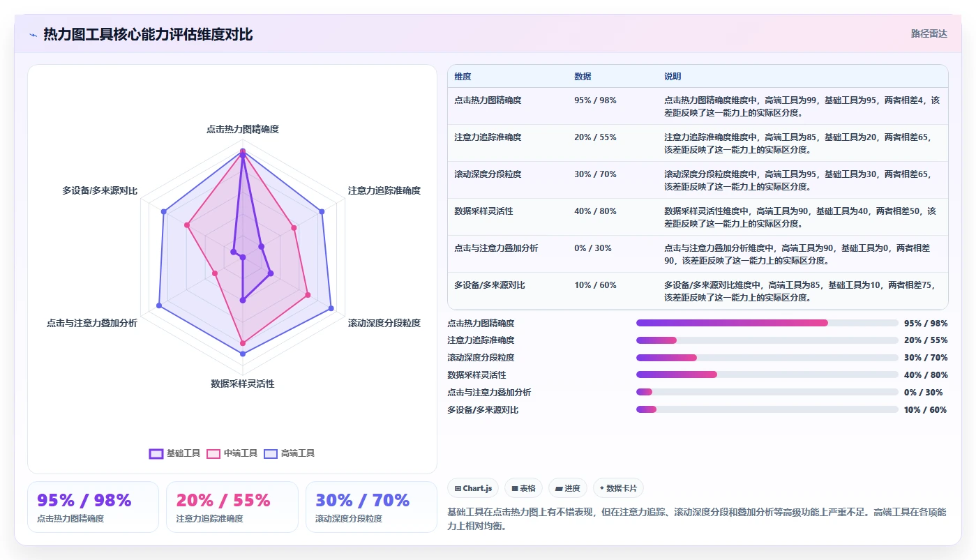
Task: Toggle the 高端工具 legend item under the radar
Action: pyautogui.click(x=290, y=453)
